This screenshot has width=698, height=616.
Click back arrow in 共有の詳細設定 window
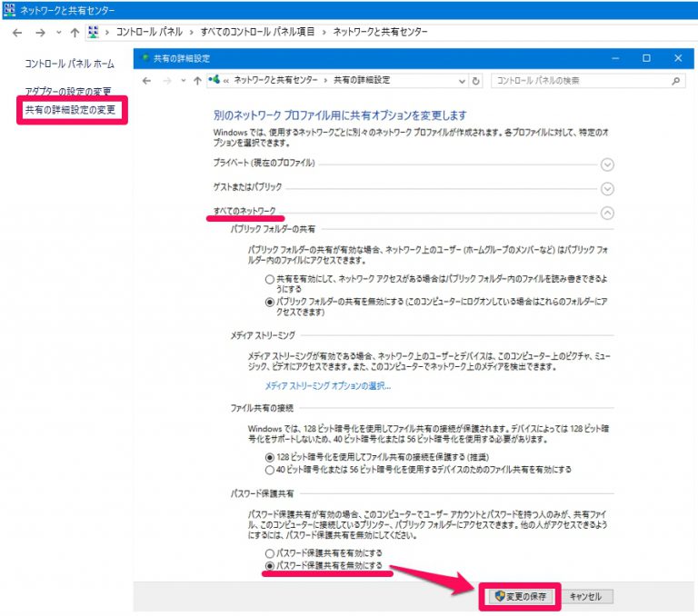pos(146,81)
